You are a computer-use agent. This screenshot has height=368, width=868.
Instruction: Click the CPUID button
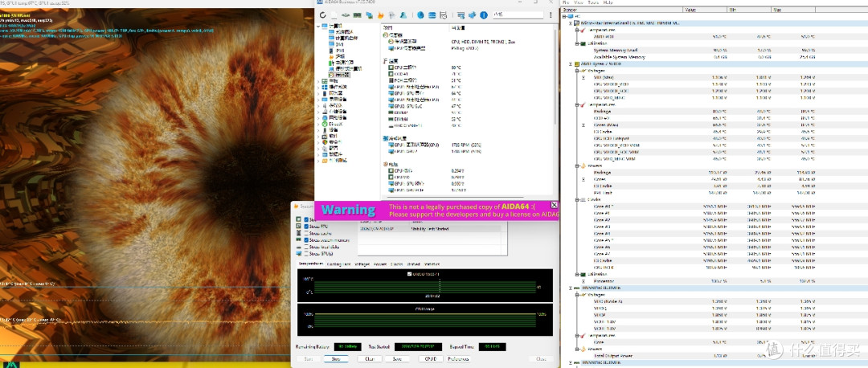coord(431,358)
